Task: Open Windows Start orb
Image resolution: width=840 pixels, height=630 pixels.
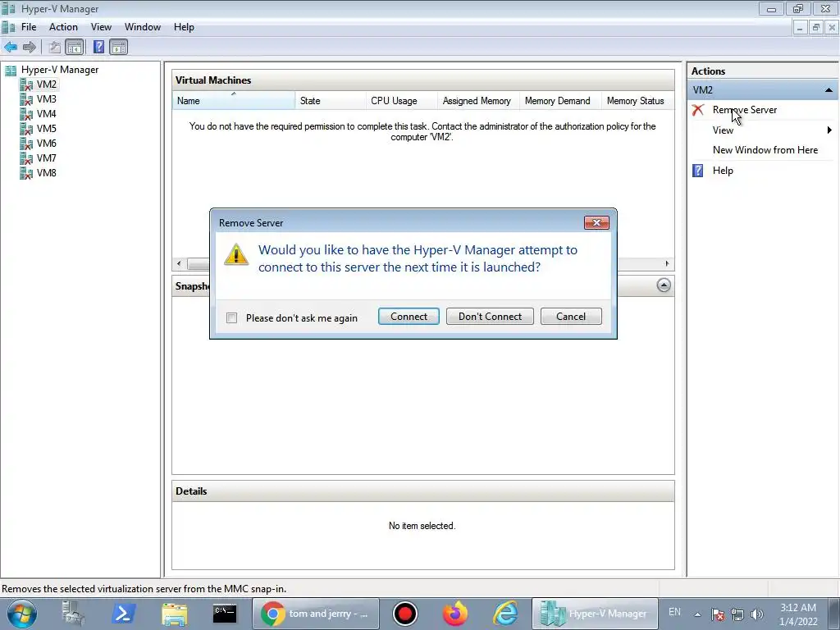Action: click(22, 614)
